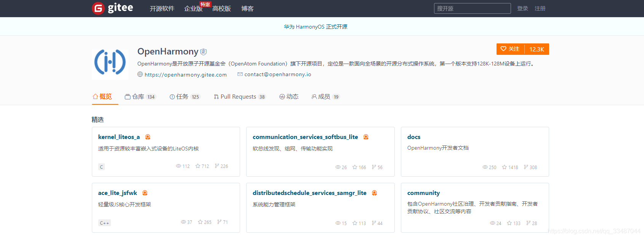Click badge icon next to communication_services_softbus_lite

point(366,137)
